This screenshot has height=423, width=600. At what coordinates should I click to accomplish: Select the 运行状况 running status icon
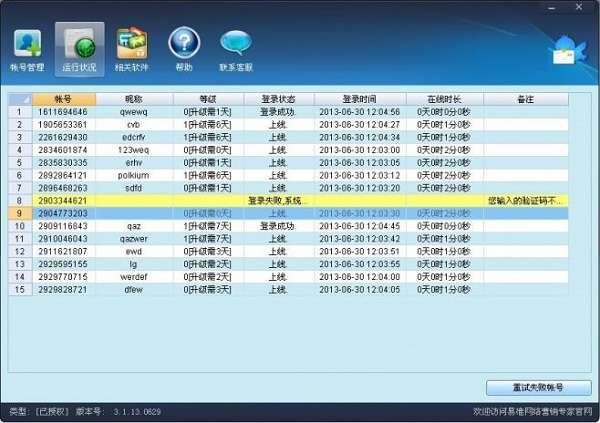coord(80,49)
